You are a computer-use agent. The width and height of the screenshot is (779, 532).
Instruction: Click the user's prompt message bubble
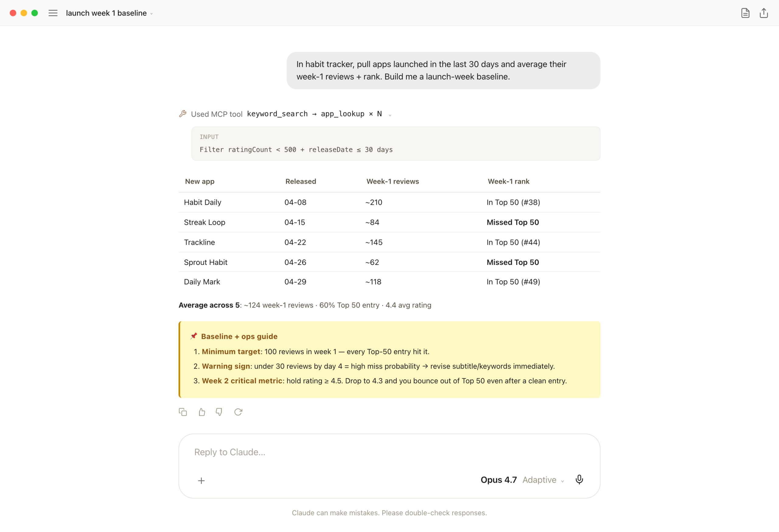[443, 70]
